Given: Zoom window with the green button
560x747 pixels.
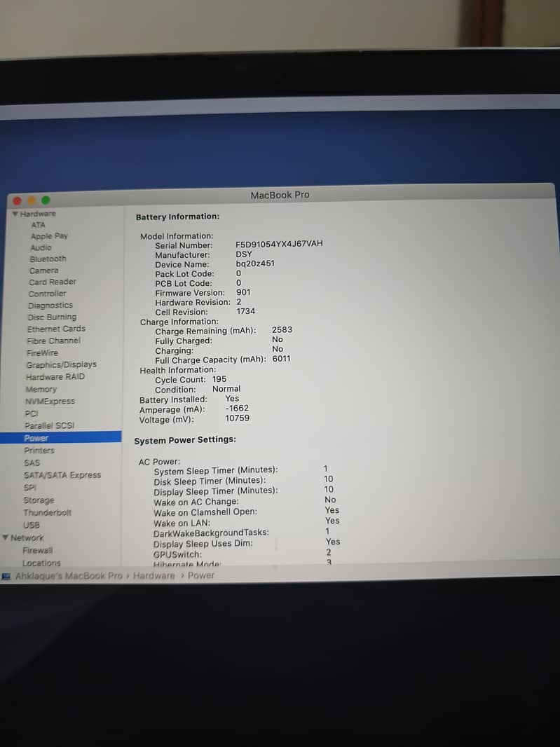Looking at the screenshot, I should [x=46, y=200].
